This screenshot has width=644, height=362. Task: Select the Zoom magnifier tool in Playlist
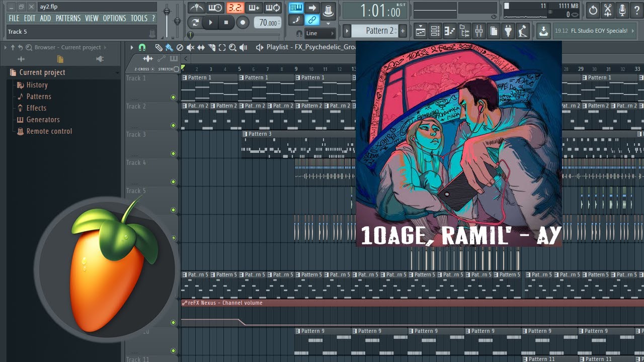pos(232,47)
